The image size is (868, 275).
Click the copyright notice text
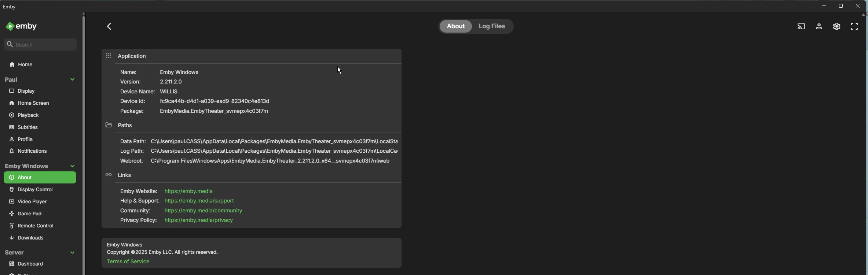click(x=162, y=252)
